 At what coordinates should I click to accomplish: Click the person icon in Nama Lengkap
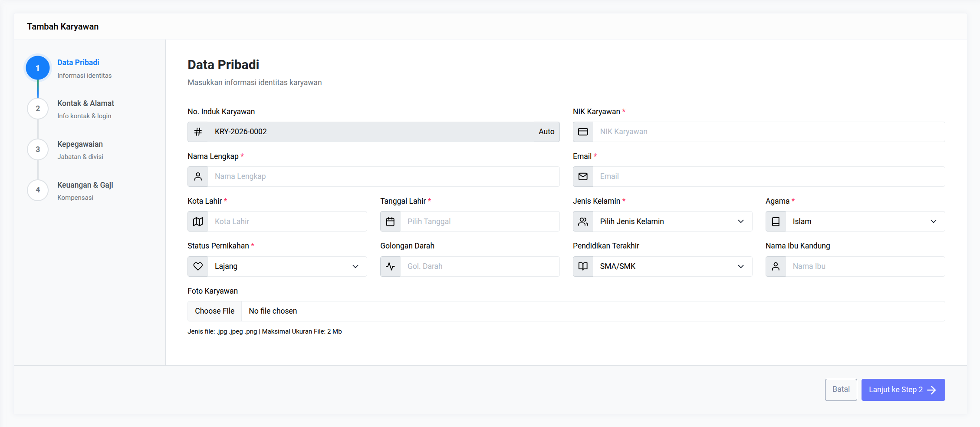tap(198, 177)
